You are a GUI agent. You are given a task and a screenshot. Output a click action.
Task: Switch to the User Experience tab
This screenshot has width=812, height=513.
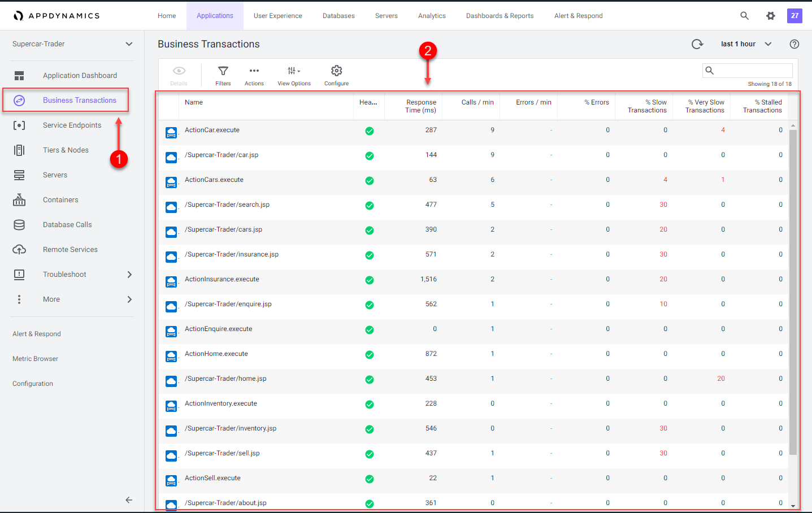[x=278, y=16]
